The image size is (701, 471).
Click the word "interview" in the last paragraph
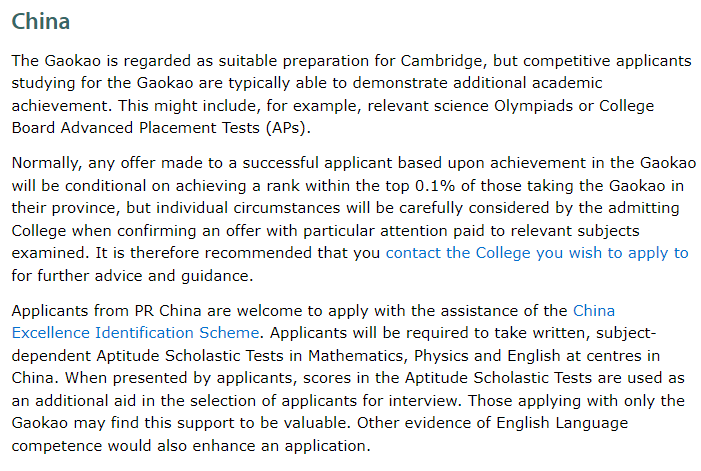(x=424, y=400)
